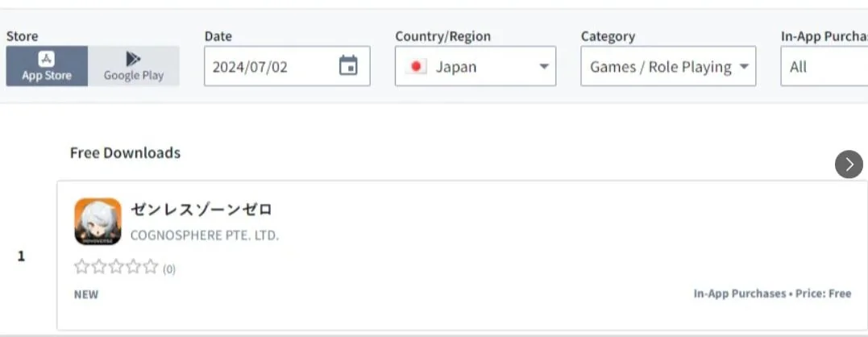
Task: Open the calendar date picker icon
Action: click(x=348, y=66)
